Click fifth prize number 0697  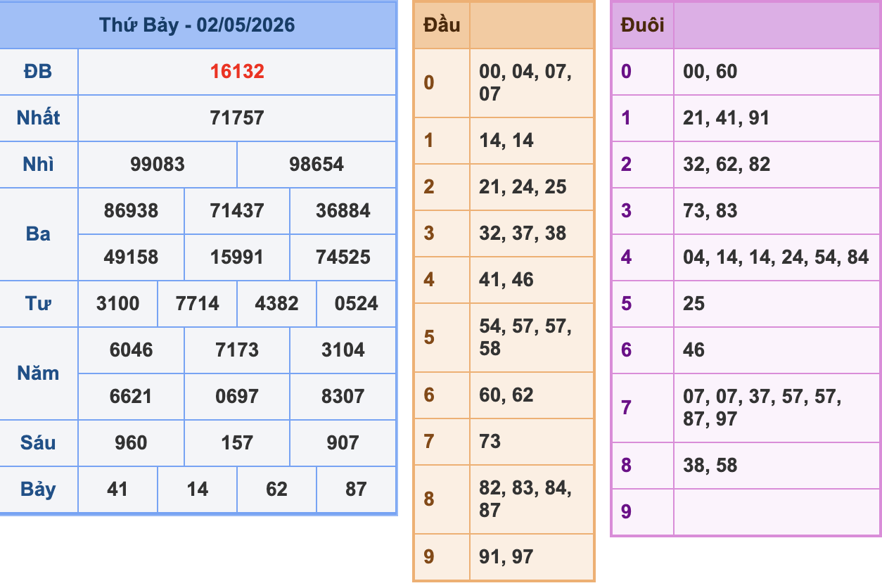pos(237,397)
